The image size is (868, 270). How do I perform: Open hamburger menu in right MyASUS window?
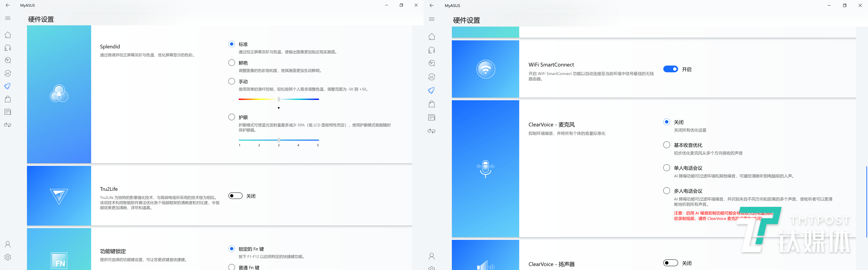pos(432,19)
